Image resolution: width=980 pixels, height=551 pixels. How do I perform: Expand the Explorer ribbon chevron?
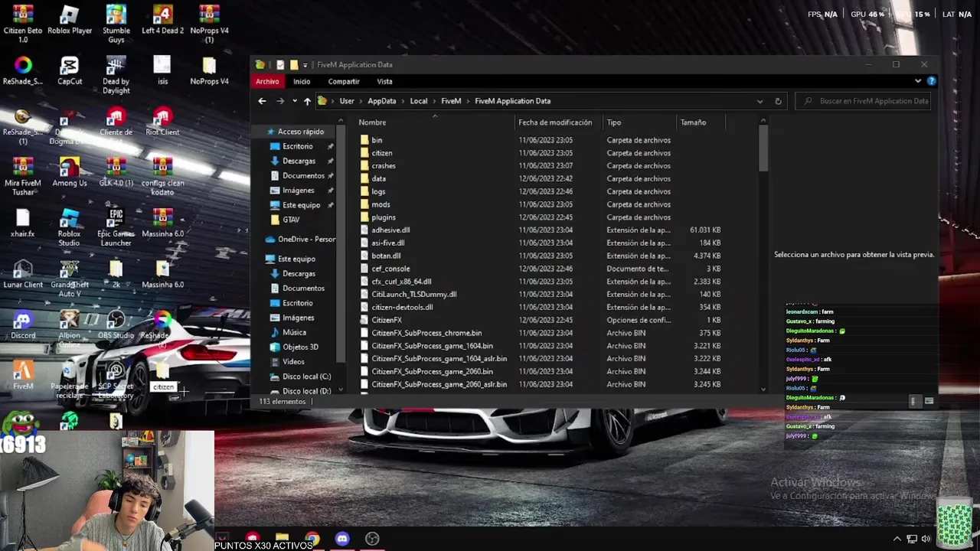pos(918,81)
